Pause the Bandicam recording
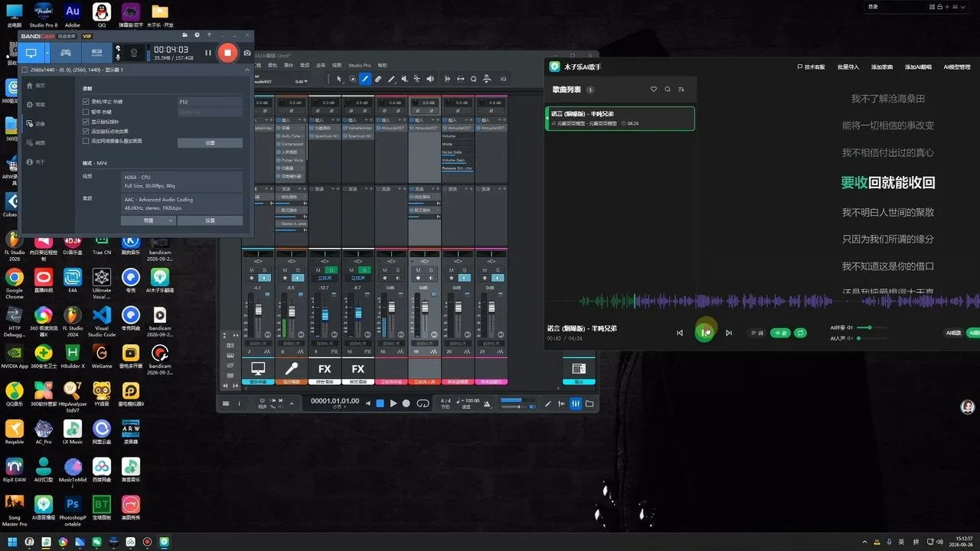Screen dimensions: 980x551 208,53
